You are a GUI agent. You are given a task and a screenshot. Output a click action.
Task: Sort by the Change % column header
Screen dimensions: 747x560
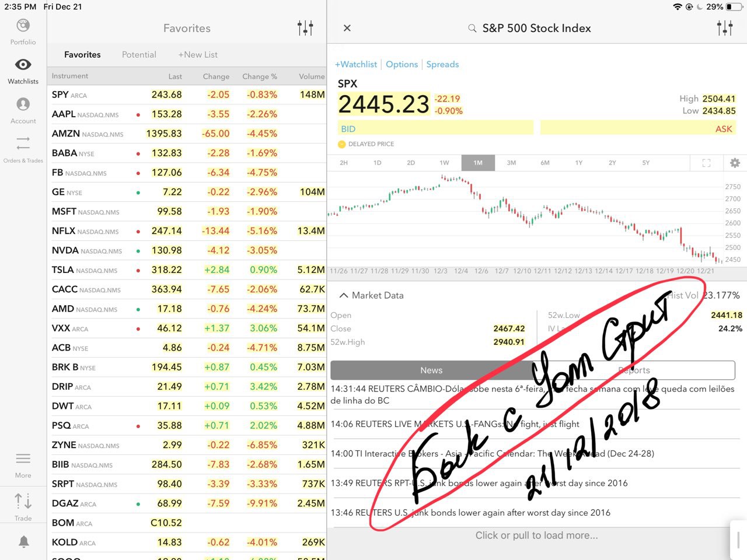coord(260,76)
